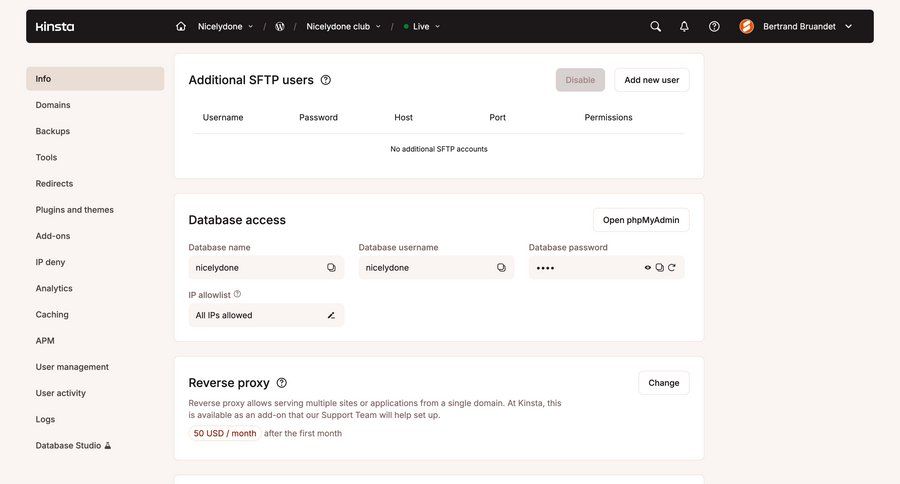This screenshot has width=900, height=484.
Task: Expand the Nicelydone club site dropdown
Action: tap(343, 26)
